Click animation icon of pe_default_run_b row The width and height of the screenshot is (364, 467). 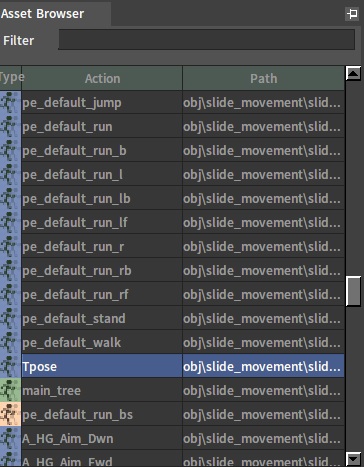(10, 150)
